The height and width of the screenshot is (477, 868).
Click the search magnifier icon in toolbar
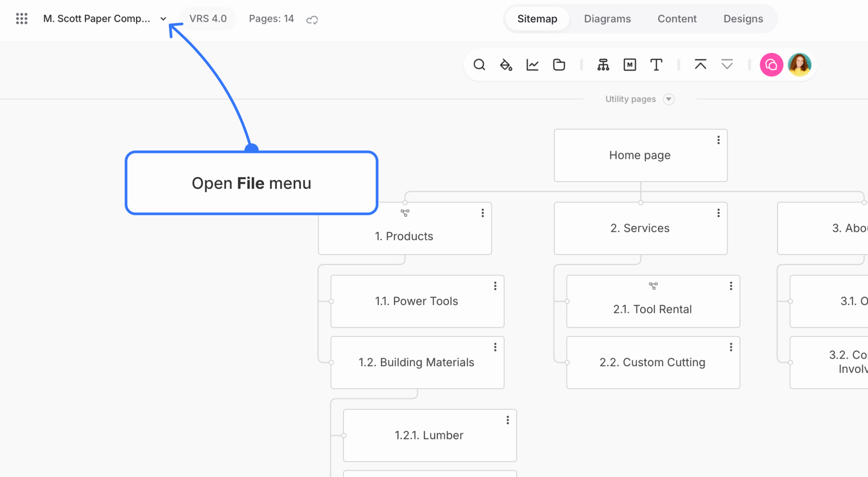point(479,64)
